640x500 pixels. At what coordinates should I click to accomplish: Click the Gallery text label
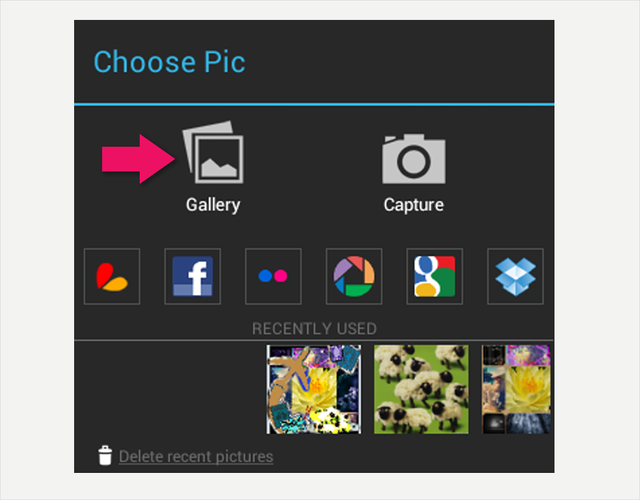coord(213,205)
